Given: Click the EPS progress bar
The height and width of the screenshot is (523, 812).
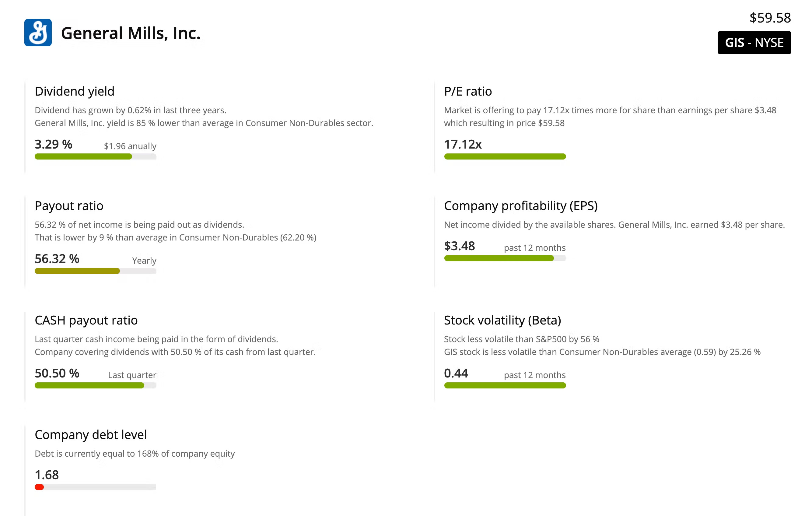Looking at the screenshot, I should pyautogui.click(x=505, y=258).
